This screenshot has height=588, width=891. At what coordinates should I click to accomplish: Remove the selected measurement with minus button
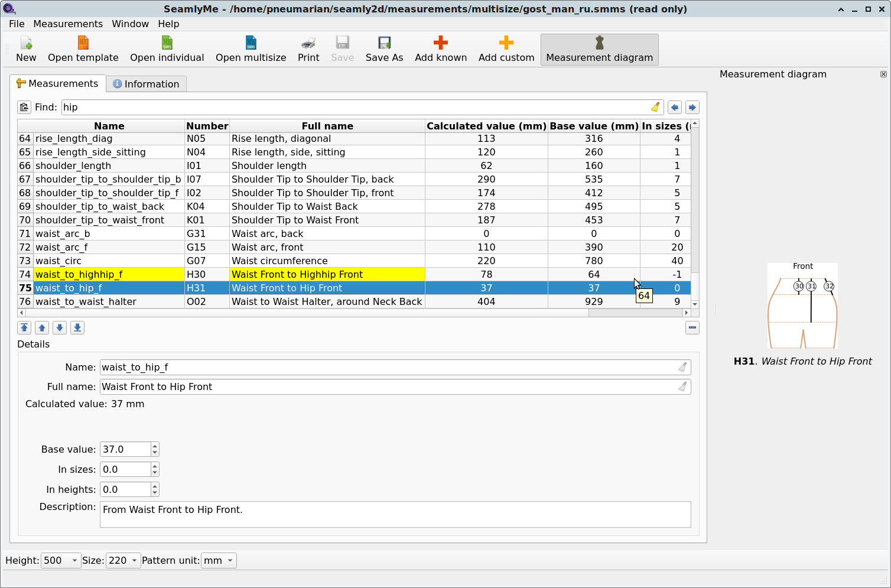coord(692,327)
